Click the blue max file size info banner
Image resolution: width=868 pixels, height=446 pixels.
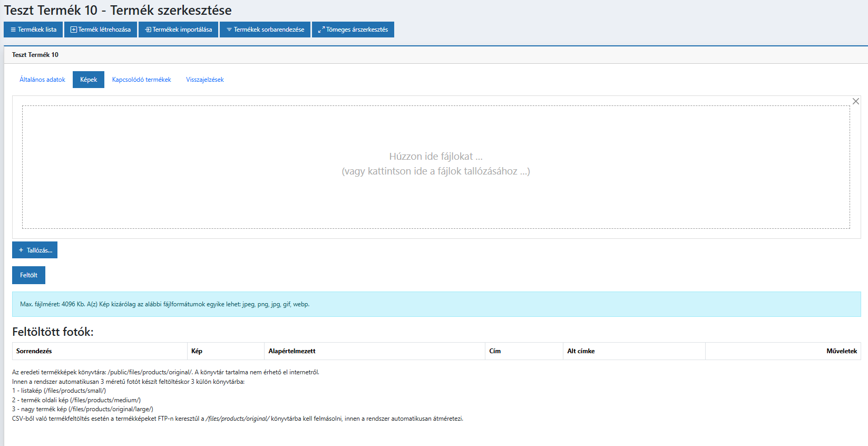436,304
